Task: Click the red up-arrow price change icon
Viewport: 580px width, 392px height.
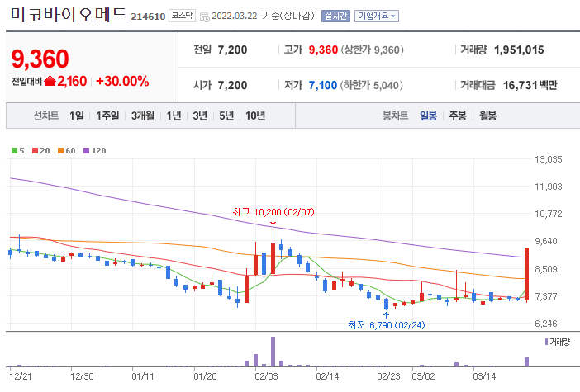Action: click(50, 81)
